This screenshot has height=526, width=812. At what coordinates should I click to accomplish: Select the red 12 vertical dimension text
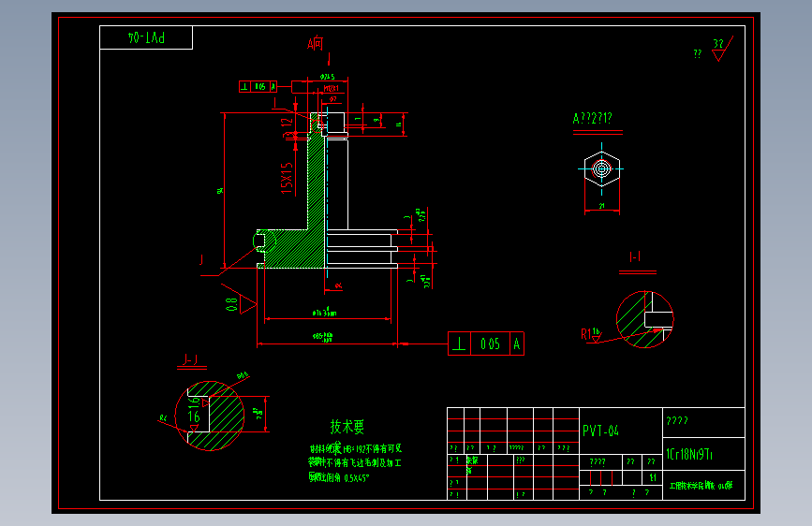287,123
